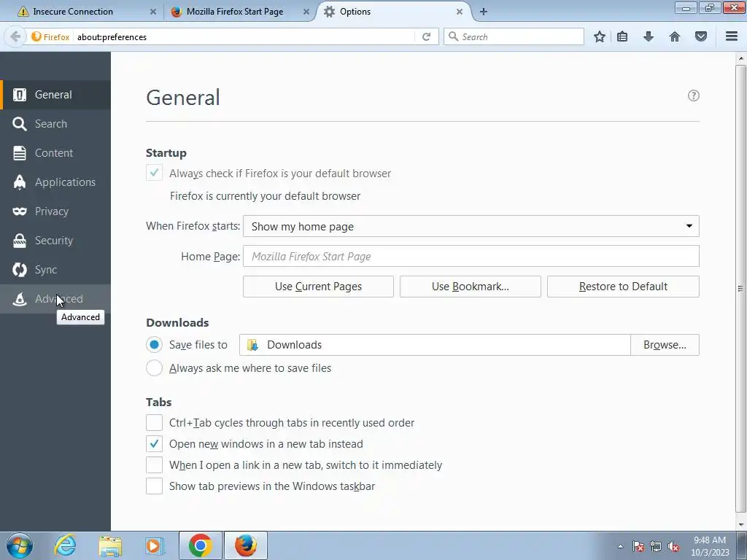Open the Security preferences category
Viewport: 747px width, 560px height.
(55, 241)
